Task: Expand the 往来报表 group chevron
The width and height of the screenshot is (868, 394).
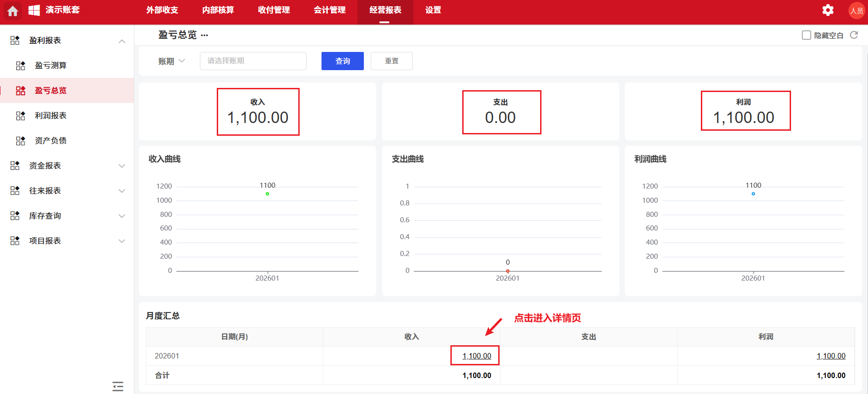Action: point(122,191)
